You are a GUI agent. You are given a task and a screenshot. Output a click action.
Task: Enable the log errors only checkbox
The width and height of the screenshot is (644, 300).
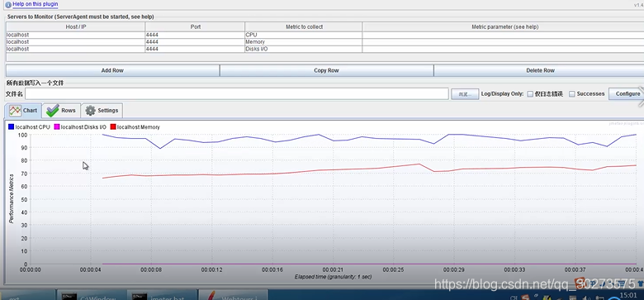point(530,94)
